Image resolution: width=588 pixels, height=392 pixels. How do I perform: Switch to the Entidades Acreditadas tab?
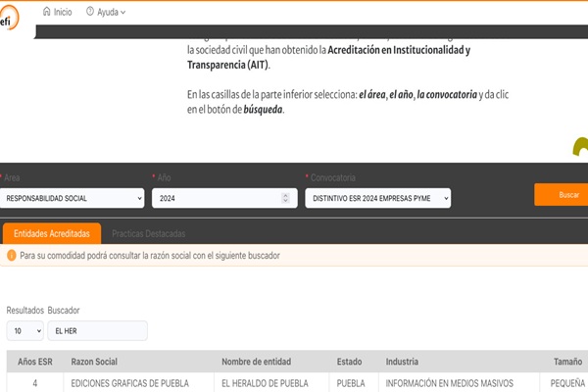tap(52, 234)
